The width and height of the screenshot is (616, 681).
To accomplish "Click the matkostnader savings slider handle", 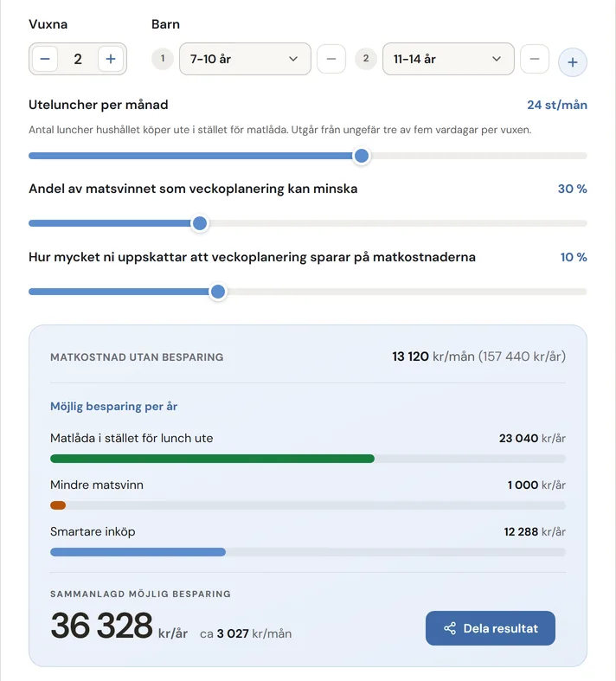I will pos(218,292).
